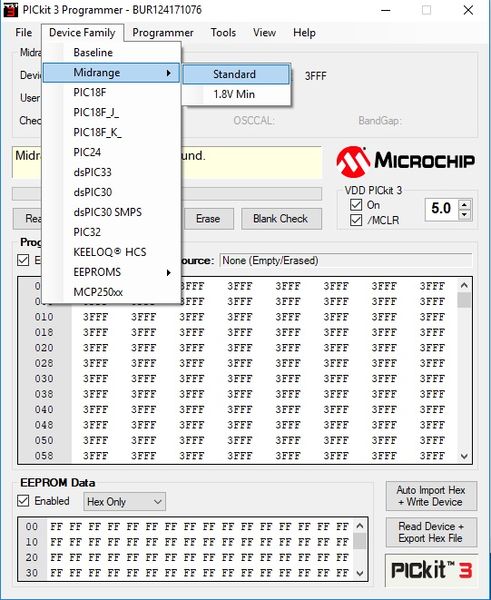Click the 3FFF value near top right

(x=316, y=76)
